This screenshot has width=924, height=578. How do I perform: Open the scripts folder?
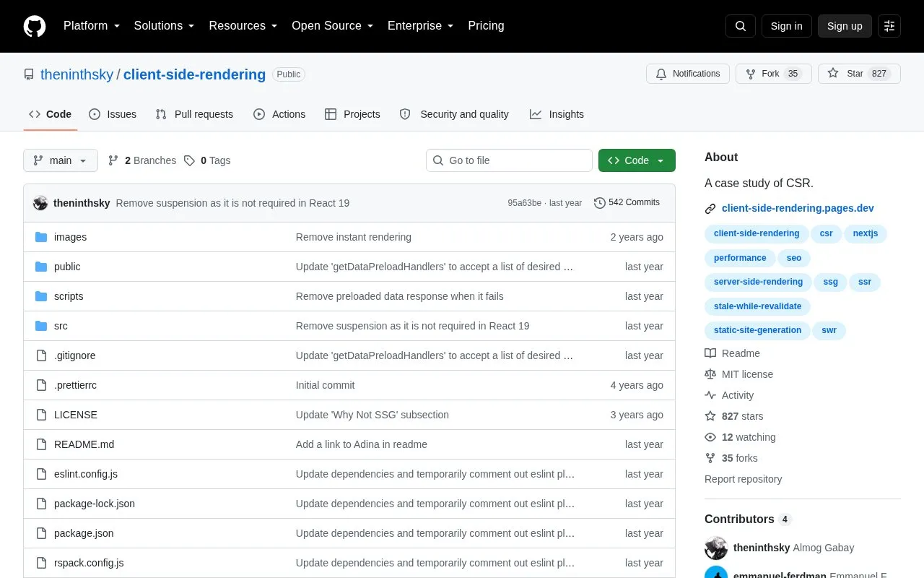coord(69,296)
